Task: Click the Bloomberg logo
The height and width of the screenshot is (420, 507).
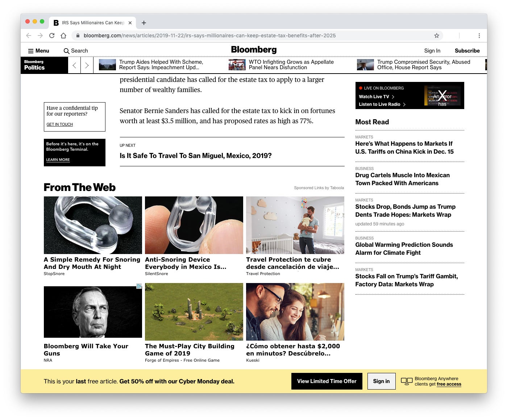Action: coord(254,50)
